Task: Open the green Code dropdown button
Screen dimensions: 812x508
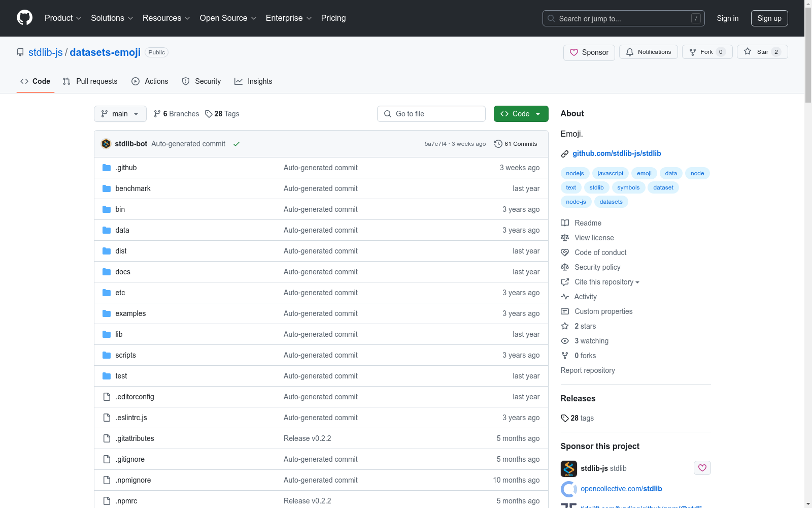Action: pyautogui.click(x=521, y=114)
